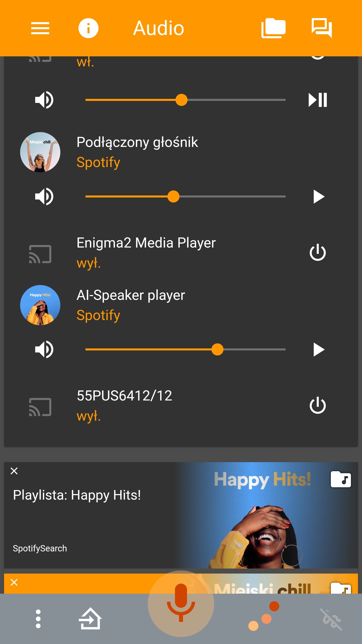
Task: Tap wył. status under Enigma2 Media Player
Action: 88,263
